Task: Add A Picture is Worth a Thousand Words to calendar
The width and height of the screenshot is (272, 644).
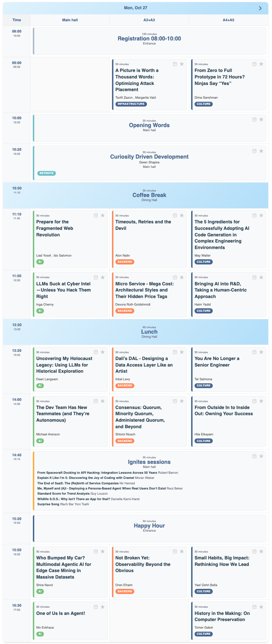Action: [x=175, y=64]
